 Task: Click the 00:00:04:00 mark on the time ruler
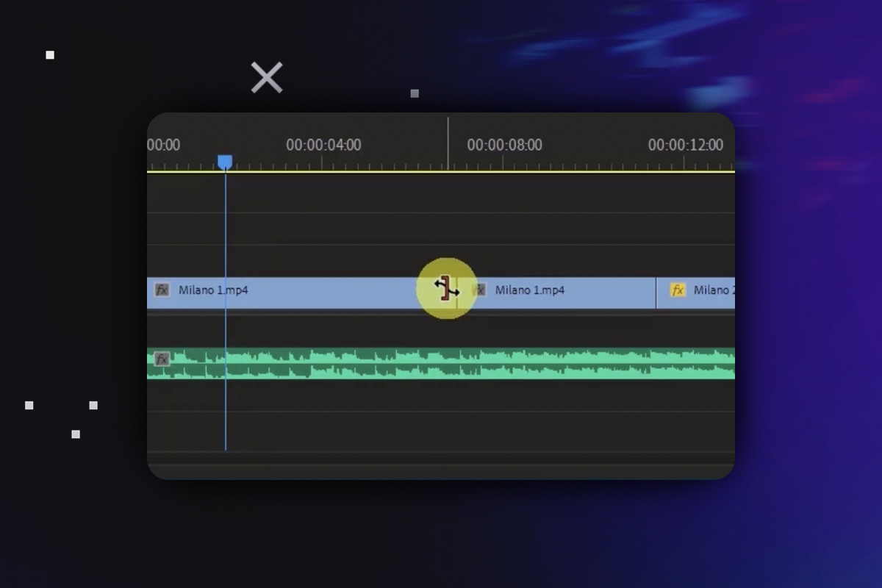(323, 145)
